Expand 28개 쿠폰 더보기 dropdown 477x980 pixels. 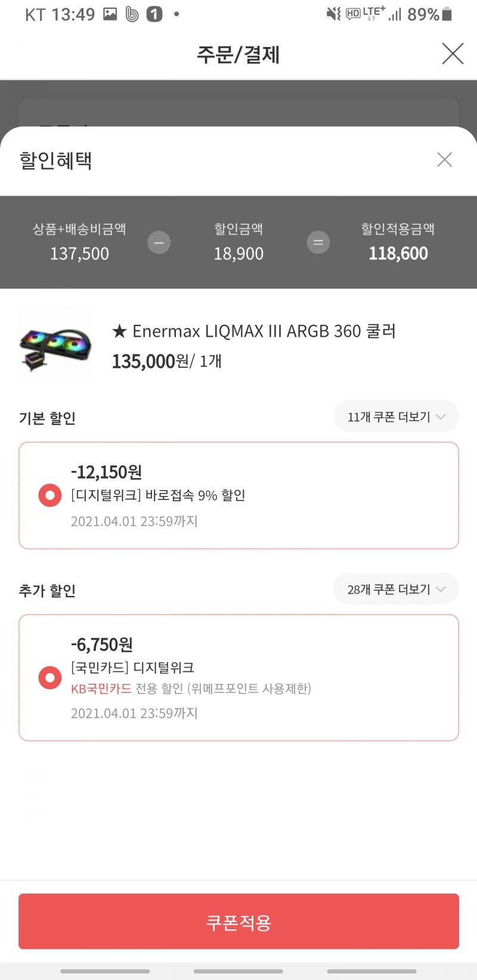coord(396,589)
